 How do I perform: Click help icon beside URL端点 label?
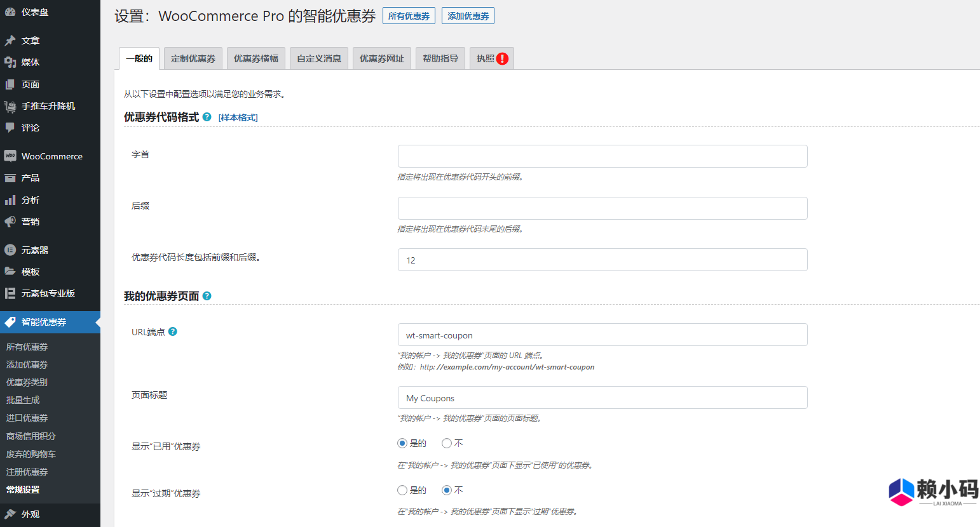click(173, 331)
